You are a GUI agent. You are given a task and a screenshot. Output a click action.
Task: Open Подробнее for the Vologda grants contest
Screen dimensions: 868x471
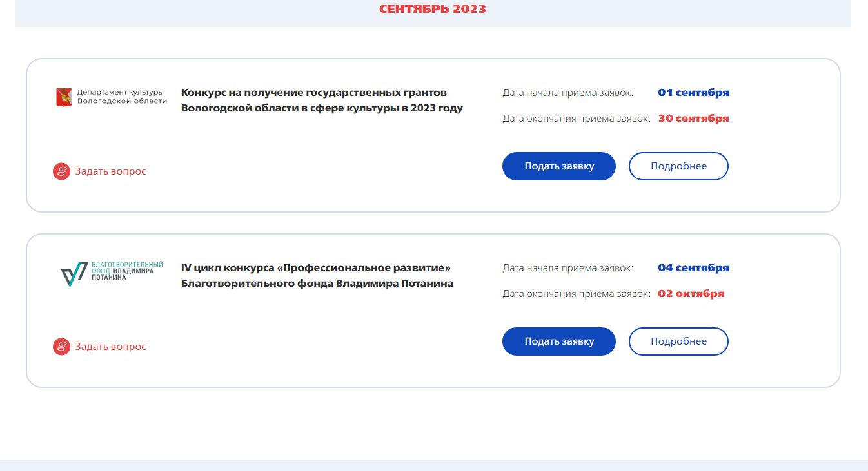click(678, 166)
